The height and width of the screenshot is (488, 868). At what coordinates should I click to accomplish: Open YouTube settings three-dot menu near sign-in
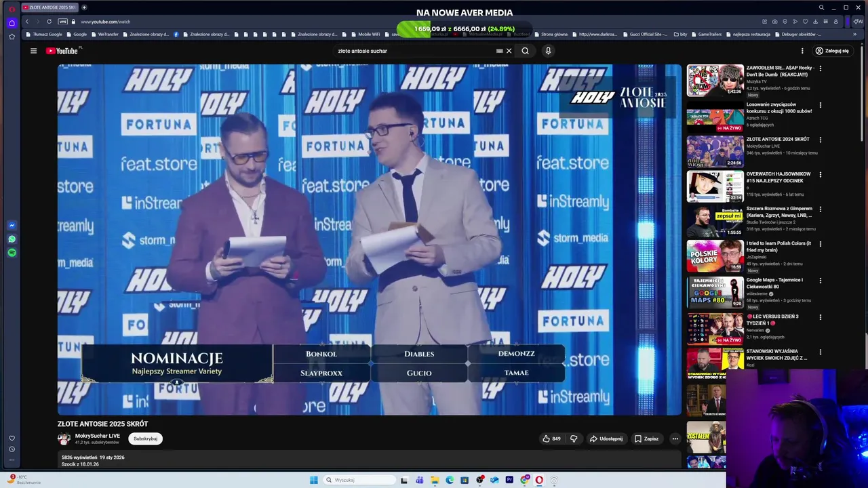[802, 51]
